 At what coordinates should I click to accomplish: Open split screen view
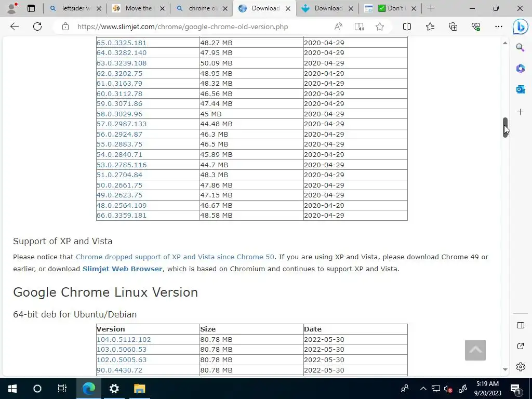pyautogui.click(x=407, y=26)
